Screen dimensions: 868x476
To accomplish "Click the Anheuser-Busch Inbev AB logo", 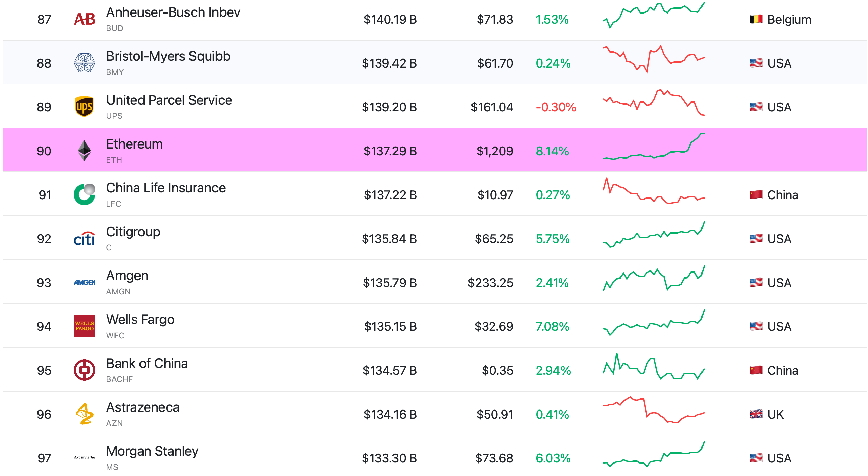I will pyautogui.click(x=84, y=19).
